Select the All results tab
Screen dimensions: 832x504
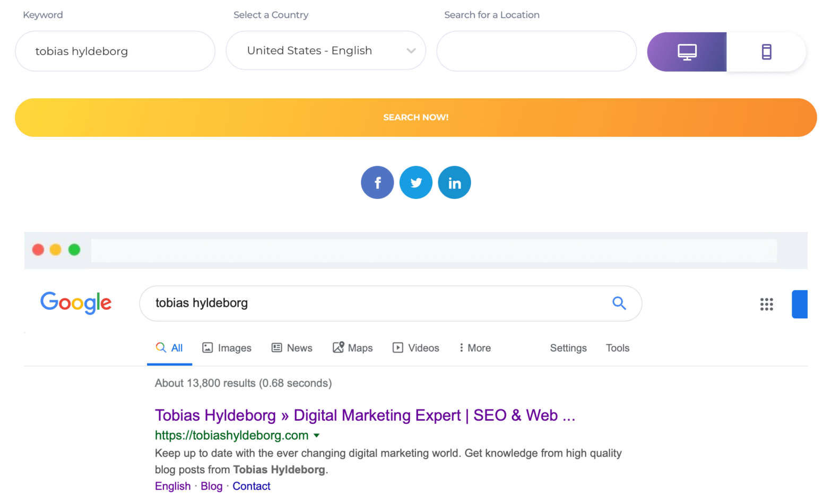pyautogui.click(x=169, y=348)
